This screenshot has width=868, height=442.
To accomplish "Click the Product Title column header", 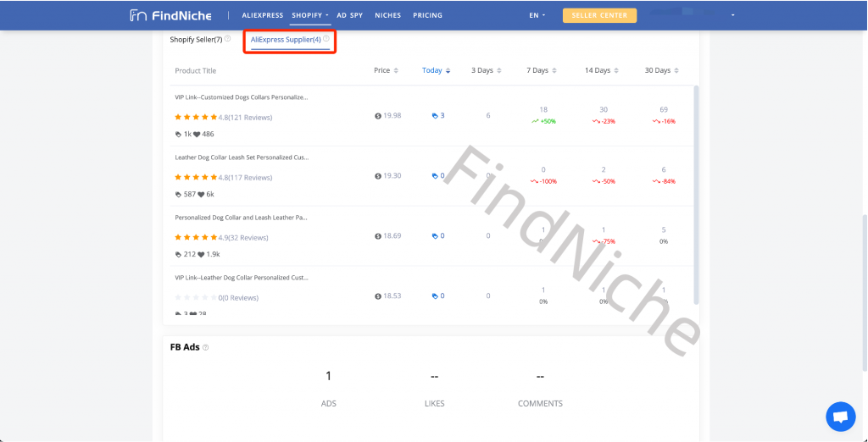I will pos(196,71).
